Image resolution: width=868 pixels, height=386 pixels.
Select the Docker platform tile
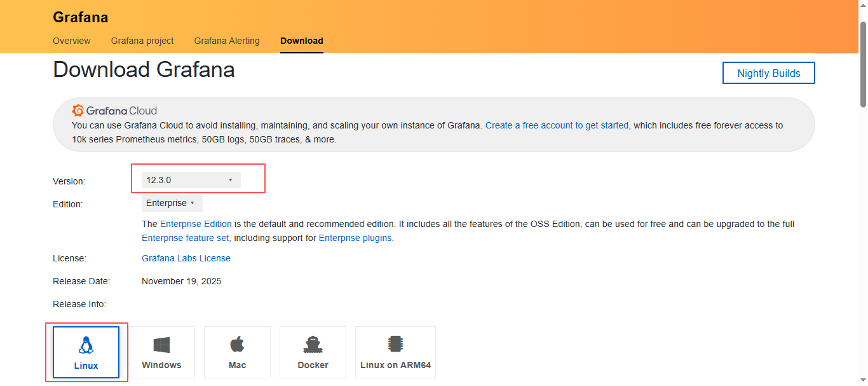(x=313, y=352)
